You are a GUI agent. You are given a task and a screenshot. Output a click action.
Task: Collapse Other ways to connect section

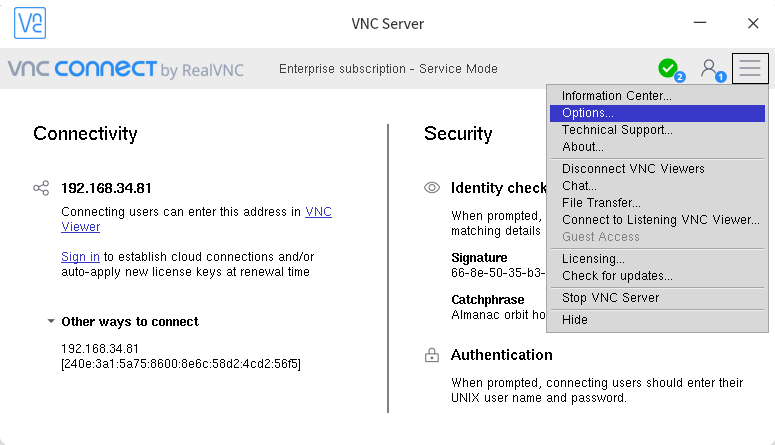(51, 322)
